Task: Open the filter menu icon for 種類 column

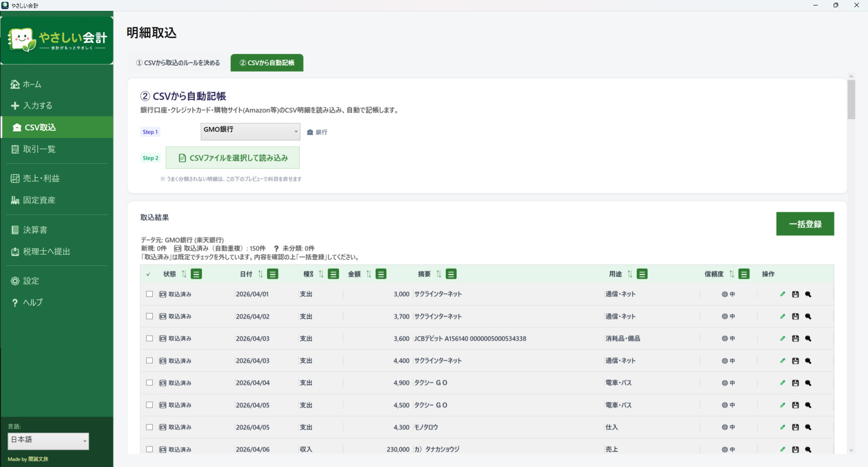Action: click(334, 274)
